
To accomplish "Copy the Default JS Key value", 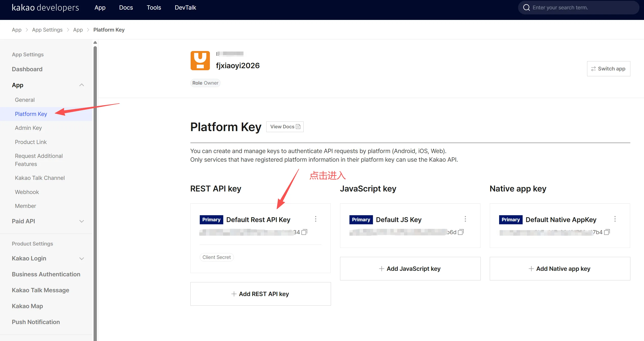I will tap(461, 232).
